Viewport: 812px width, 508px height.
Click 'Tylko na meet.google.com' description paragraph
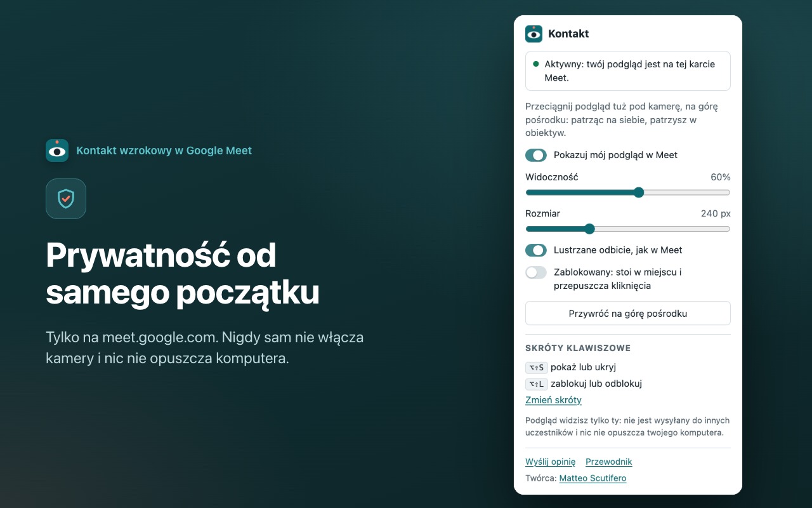tap(205, 347)
